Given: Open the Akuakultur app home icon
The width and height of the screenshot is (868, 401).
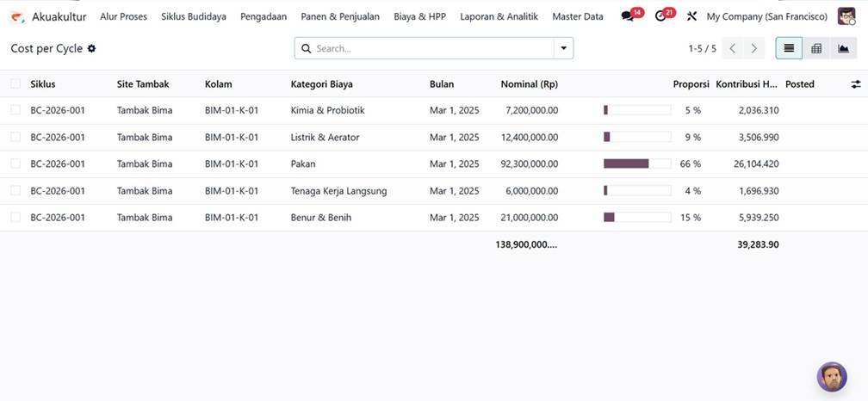Looking at the screenshot, I should coord(18,16).
